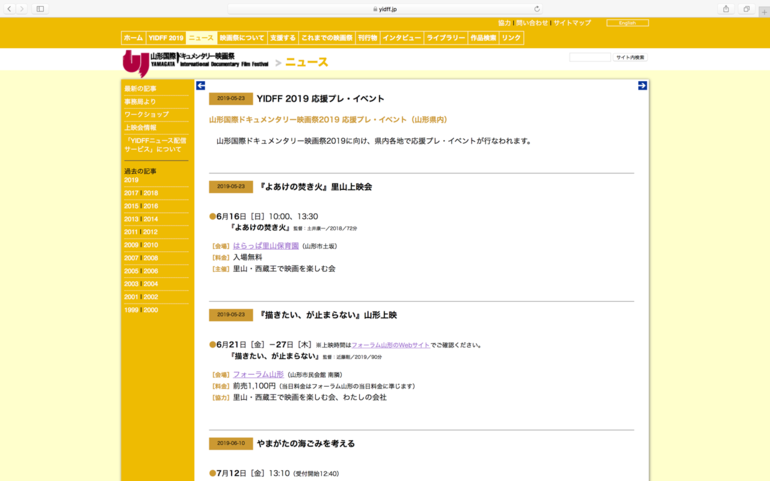Open the インタビュー navigation tab
Screen dimensions: 770x481
[401, 38]
